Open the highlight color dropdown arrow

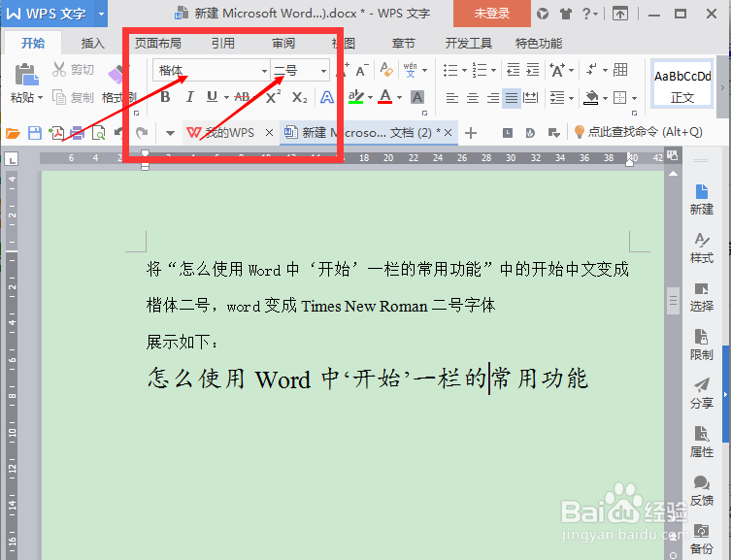370,97
